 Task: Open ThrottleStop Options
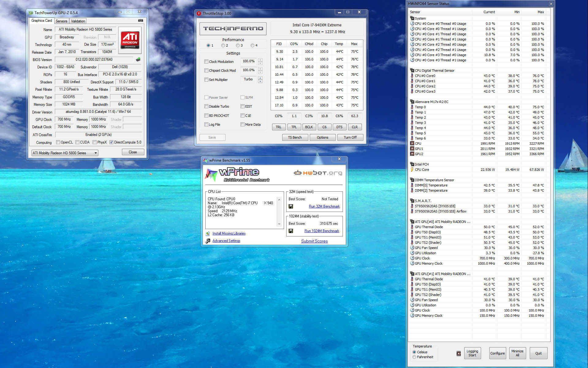point(323,137)
